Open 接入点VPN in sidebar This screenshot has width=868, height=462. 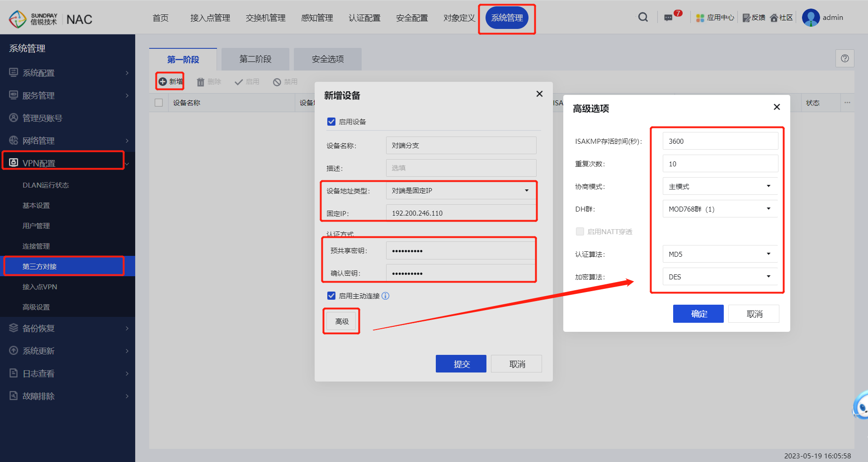pos(40,287)
